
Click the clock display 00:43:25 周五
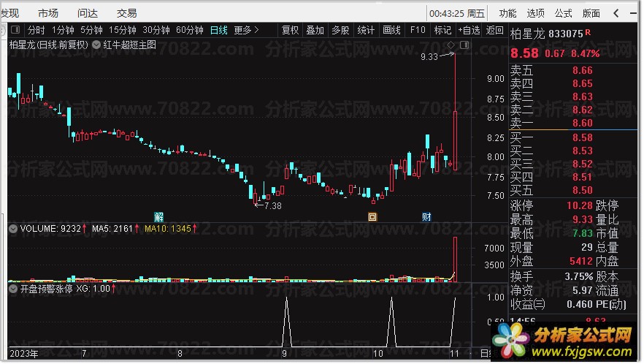click(457, 14)
